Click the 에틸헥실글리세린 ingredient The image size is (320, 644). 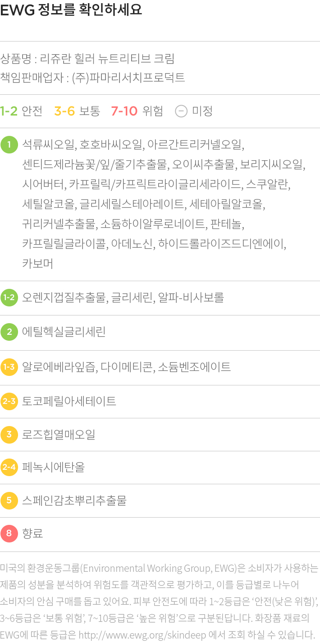pyautogui.click(x=64, y=333)
